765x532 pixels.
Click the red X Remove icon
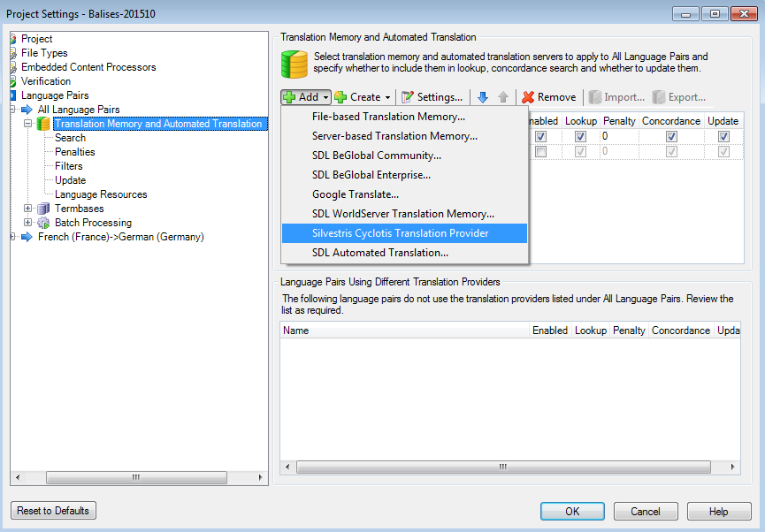click(528, 97)
